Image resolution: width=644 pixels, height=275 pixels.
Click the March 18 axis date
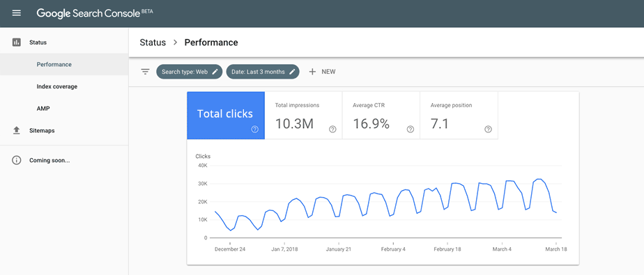pyautogui.click(x=555, y=249)
